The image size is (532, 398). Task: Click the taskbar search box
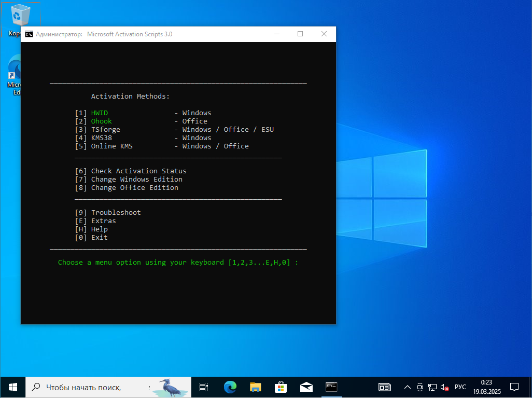(108, 387)
